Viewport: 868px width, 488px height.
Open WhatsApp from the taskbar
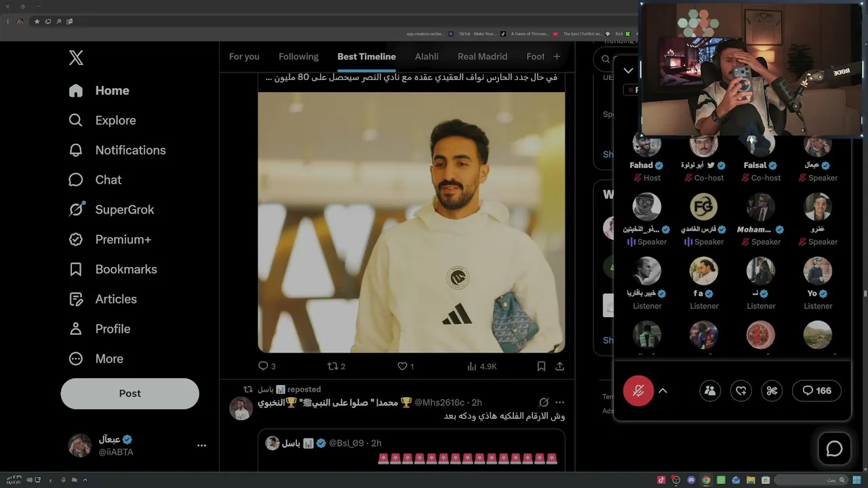(721, 480)
